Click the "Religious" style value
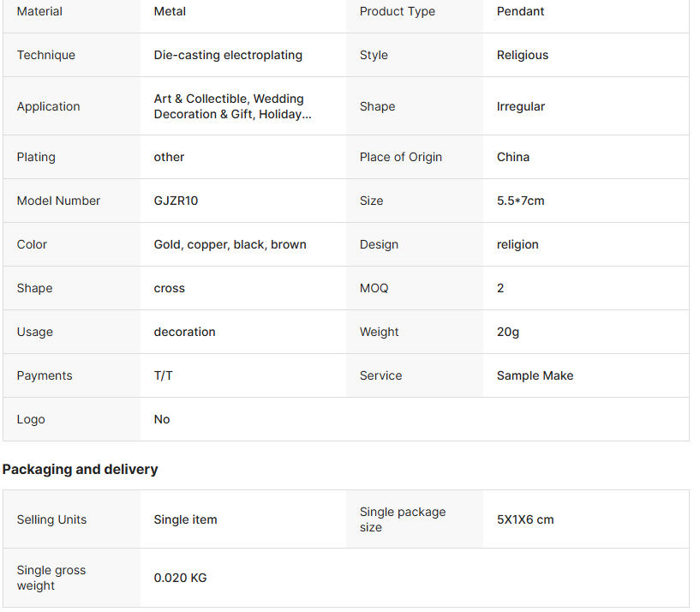Image resolution: width=700 pixels, height=612 pixels. tap(523, 55)
